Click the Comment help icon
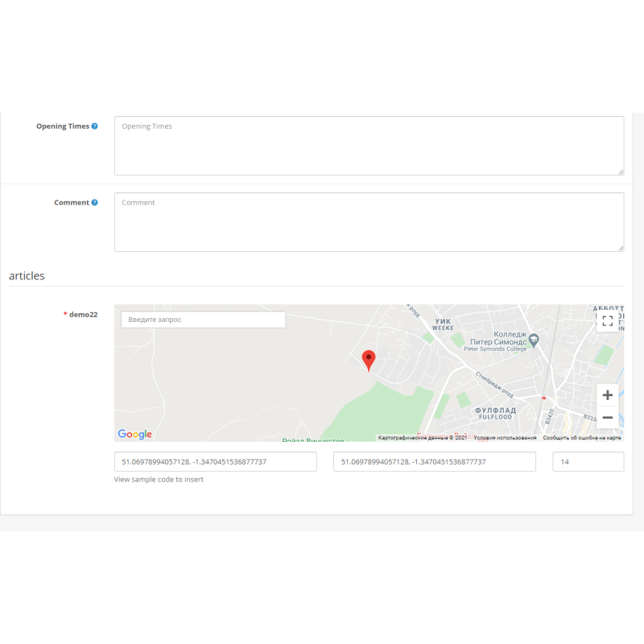 coord(95,203)
